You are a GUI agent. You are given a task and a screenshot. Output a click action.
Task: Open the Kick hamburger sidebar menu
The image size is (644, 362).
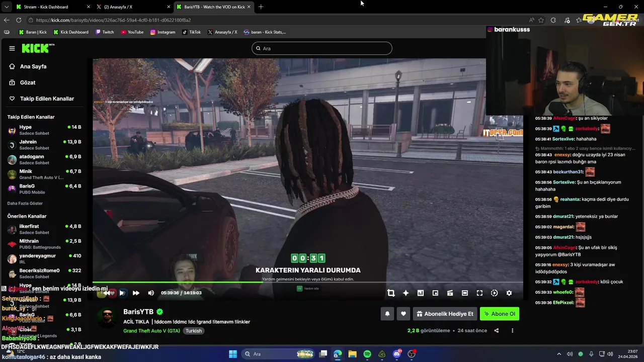(x=12, y=48)
